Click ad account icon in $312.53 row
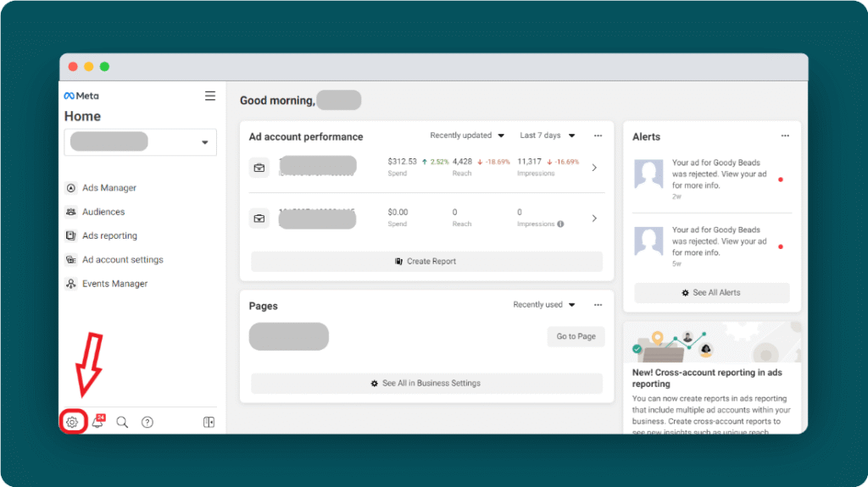The width and height of the screenshot is (868, 487). coord(259,168)
